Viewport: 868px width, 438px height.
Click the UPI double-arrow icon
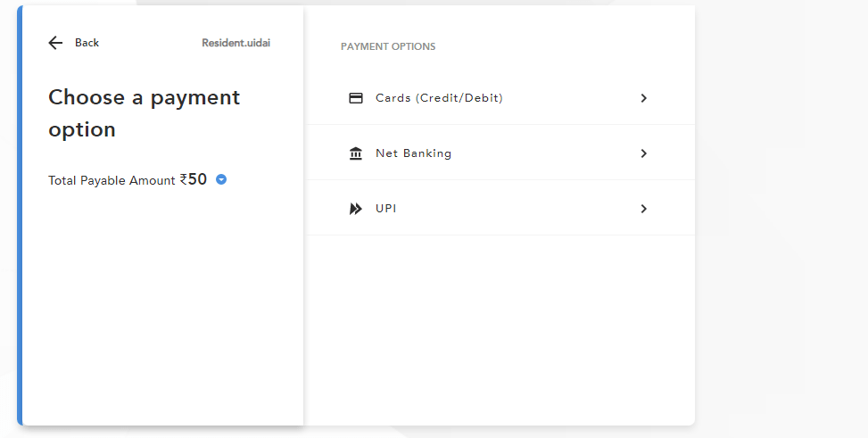tap(356, 209)
